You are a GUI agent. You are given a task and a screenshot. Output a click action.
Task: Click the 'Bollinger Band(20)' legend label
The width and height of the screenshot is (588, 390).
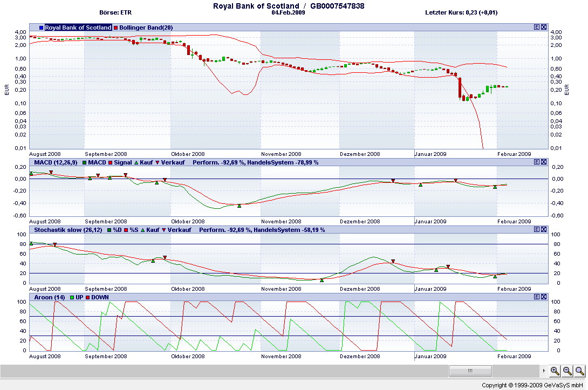pos(146,28)
